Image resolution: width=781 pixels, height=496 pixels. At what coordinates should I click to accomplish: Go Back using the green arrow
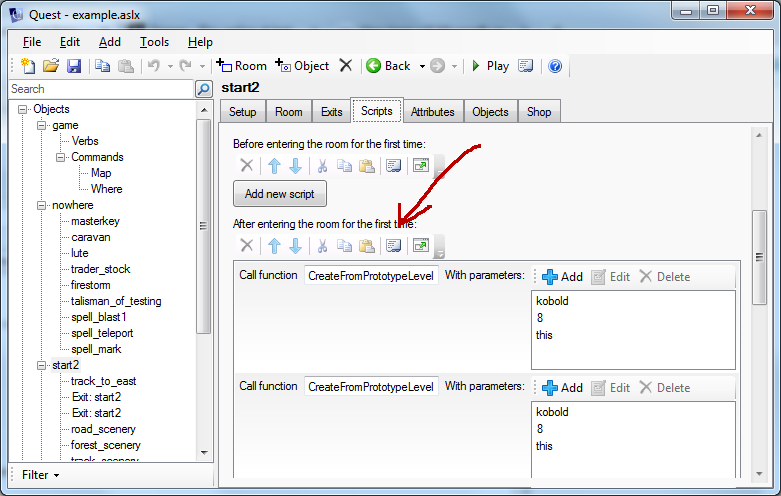(388, 66)
